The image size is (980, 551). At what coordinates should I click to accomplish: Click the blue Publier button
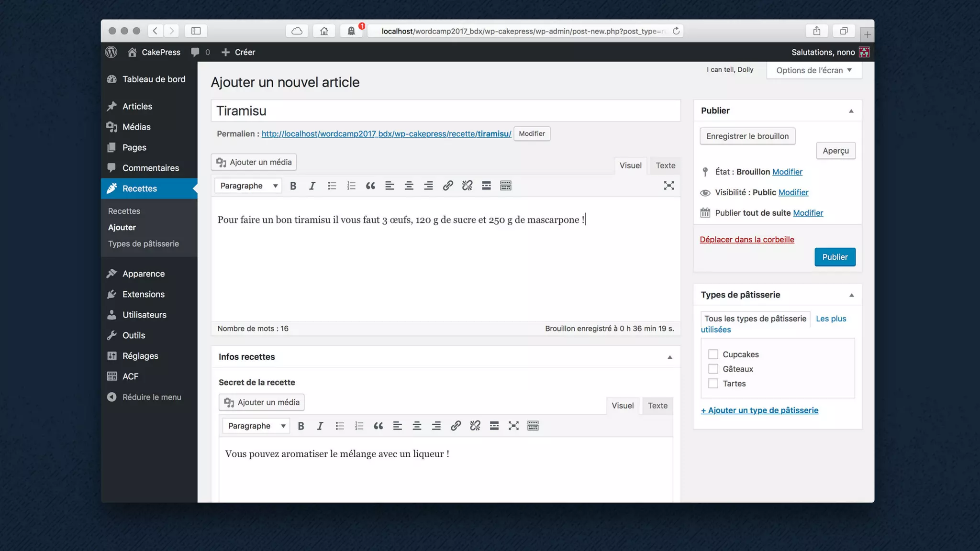[835, 257]
